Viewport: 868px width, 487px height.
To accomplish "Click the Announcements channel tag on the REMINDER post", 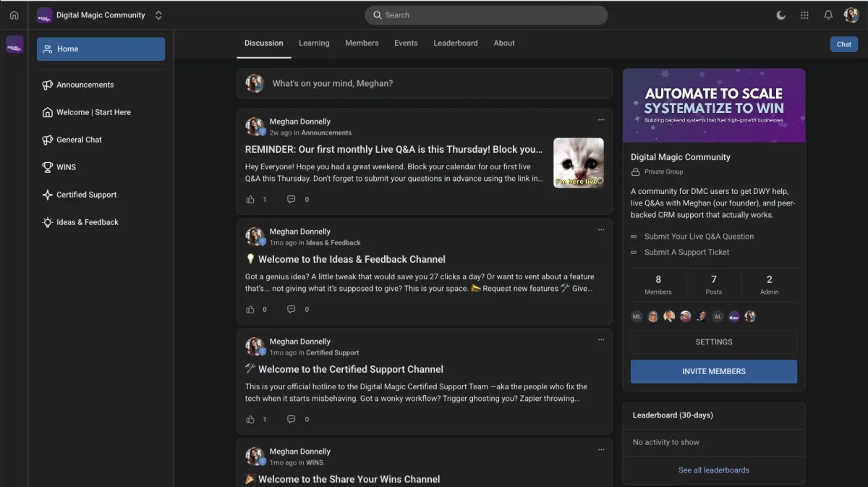I will pos(326,133).
